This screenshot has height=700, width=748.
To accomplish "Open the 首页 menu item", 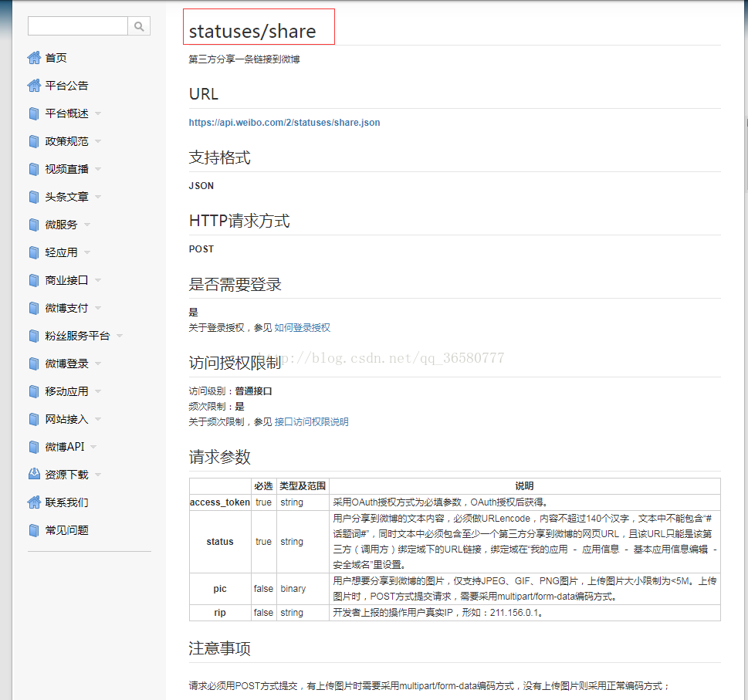I will [x=56, y=58].
